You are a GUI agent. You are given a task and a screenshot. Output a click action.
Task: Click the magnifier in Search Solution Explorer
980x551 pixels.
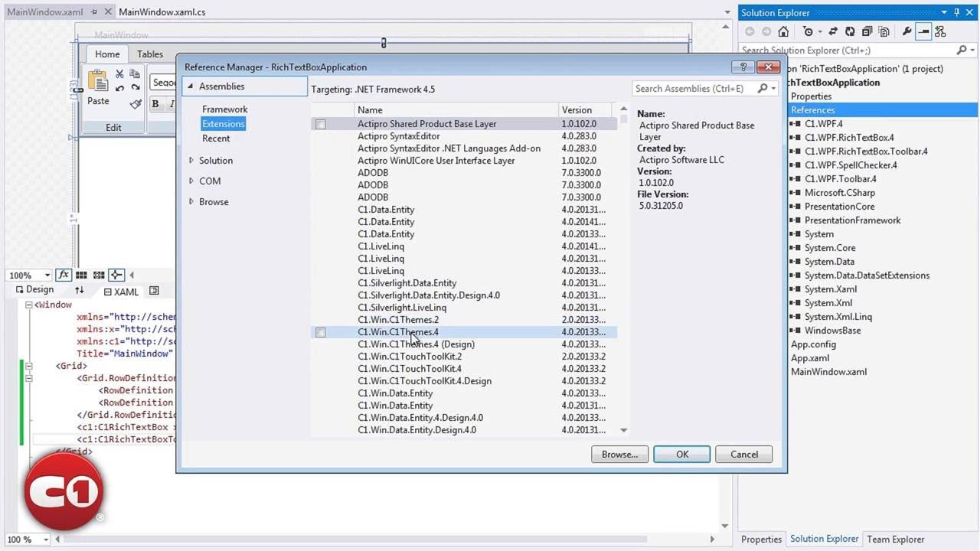(962, 50)
